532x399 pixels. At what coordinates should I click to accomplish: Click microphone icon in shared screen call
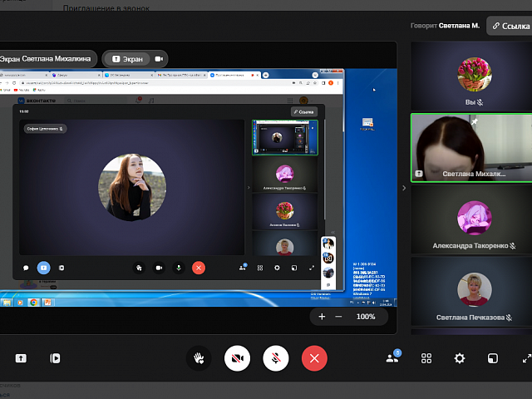(x=179, y=268)
